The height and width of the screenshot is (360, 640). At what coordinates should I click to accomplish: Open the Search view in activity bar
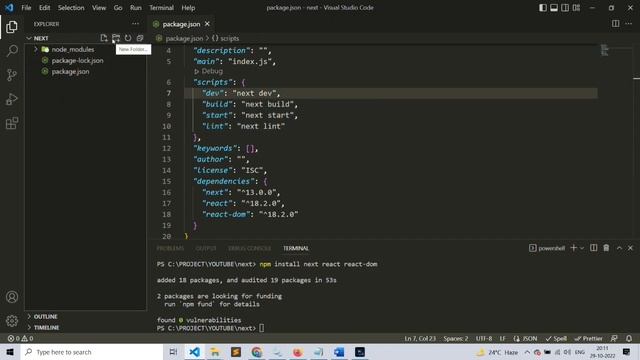coord(12,51)
